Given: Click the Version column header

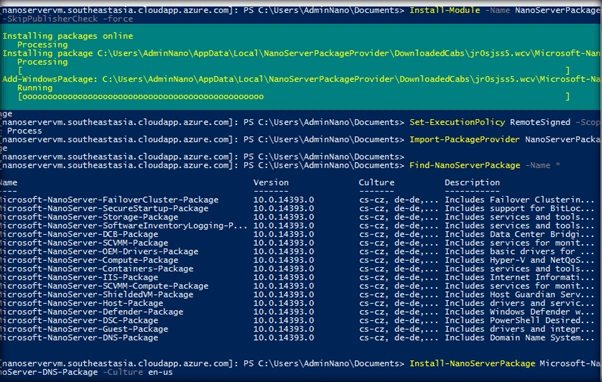Looking at the screenshot, I should [x=271, y=183].
